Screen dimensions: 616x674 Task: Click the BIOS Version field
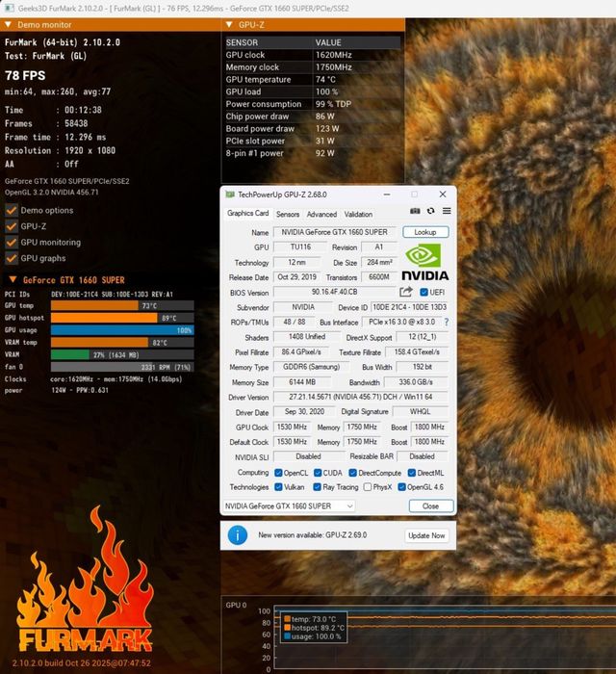[335, 292]
